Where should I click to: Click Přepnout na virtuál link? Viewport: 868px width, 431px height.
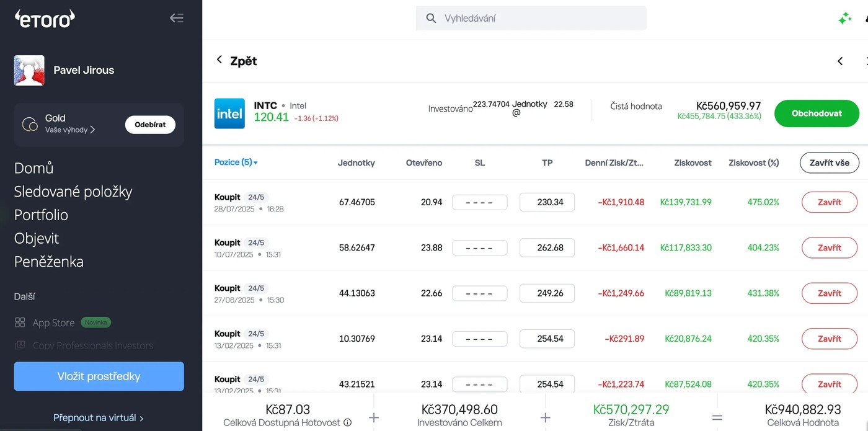click(x=99, y=418)
